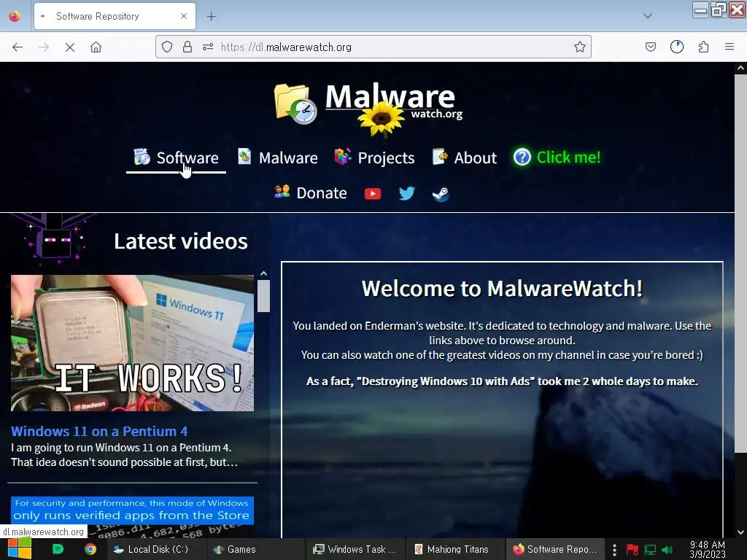747x560 pixels.
Task: Stop page loading with the X button
Action: pyautogui.click(x=69, y=47)
